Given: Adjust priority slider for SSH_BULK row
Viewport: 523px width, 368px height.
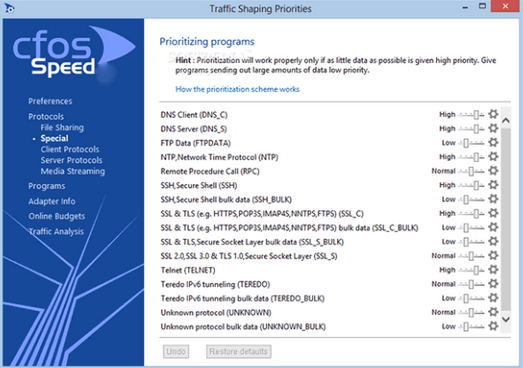Looking at the screenshot, I should [x=471, y=200].
